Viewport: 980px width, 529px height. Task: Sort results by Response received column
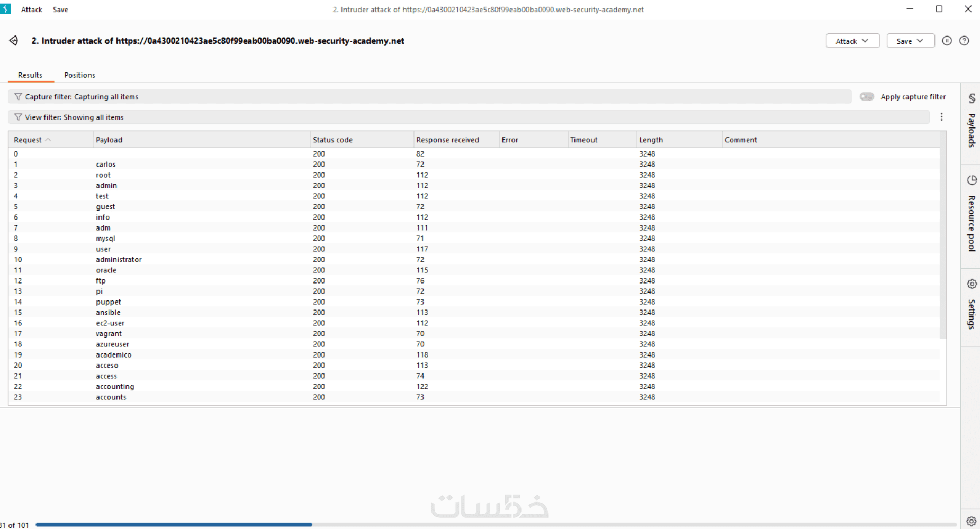pyautogui.click(x=456, y=140)
